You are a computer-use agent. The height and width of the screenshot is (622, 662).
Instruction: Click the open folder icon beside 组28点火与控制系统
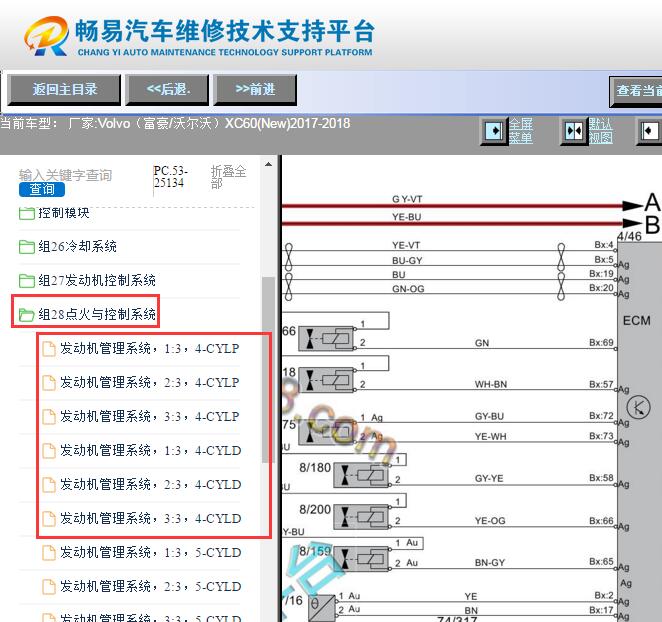[x=27, y=315]
